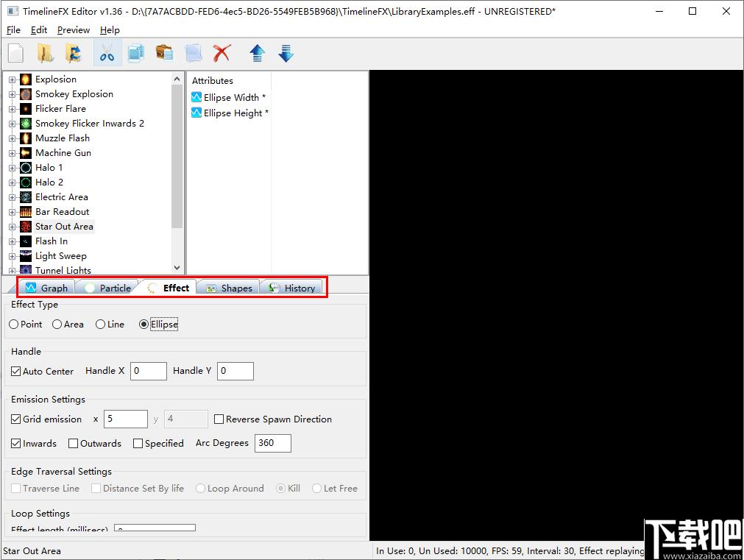Viewport: 744px width, 560px height.
Task: Expand the Explosion tree node
Action: tap(13, 79)
